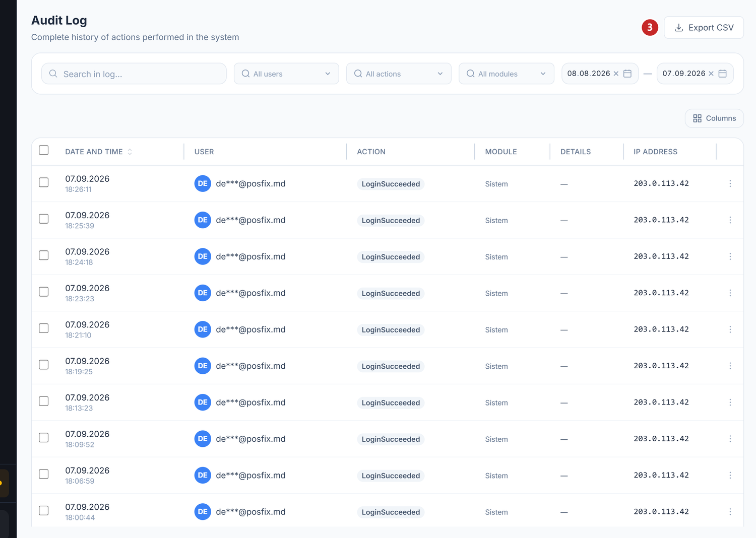Click the Sistem module cell in the 18:00:44 row
The width and height of the screenshot is (756, 538).
tap(496, 512)
